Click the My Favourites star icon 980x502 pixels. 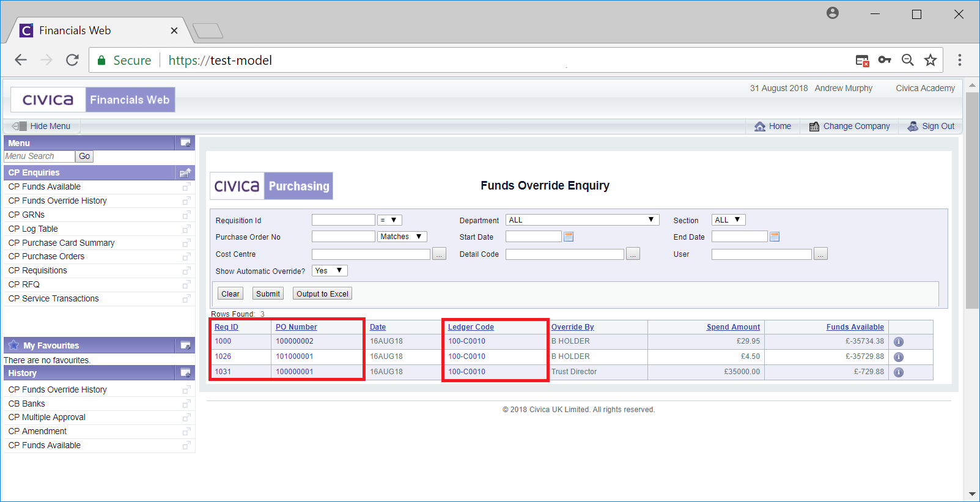(13, 345)
